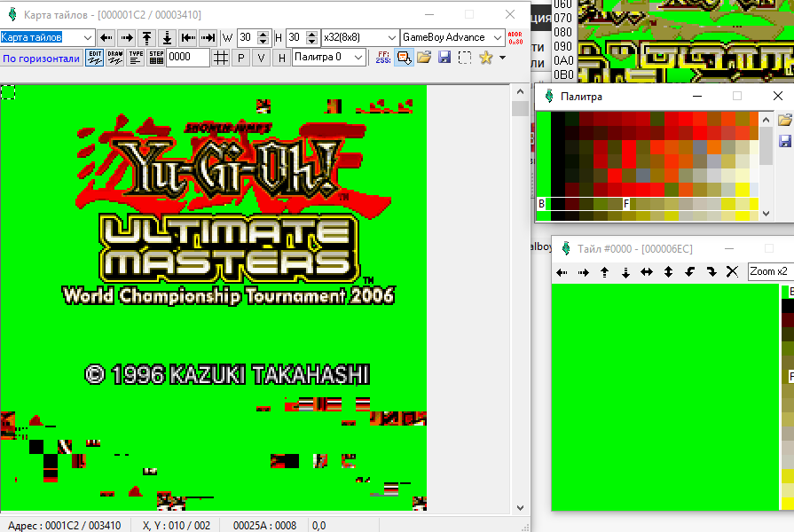Click the tile map vertical scrollbar down arrow
This screenshot has height=532, width=794.
[x=520, y=508]
